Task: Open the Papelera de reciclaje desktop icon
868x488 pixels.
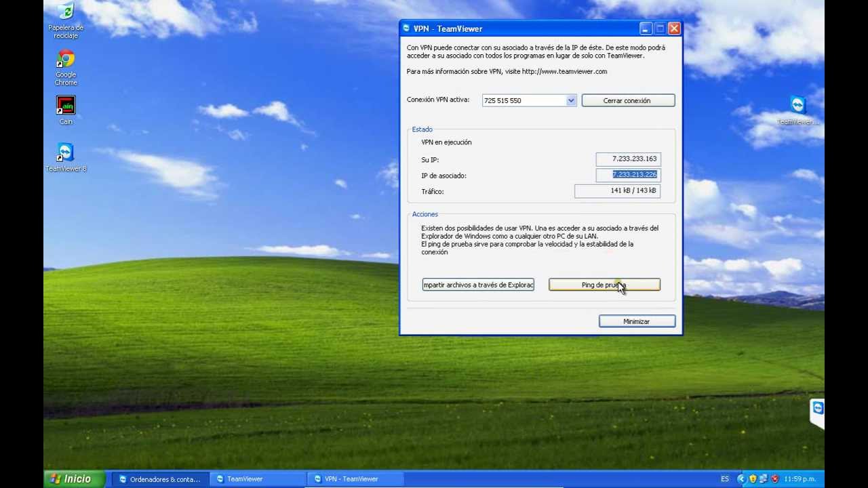Action: pyautogui.click(x=66, y=21)
